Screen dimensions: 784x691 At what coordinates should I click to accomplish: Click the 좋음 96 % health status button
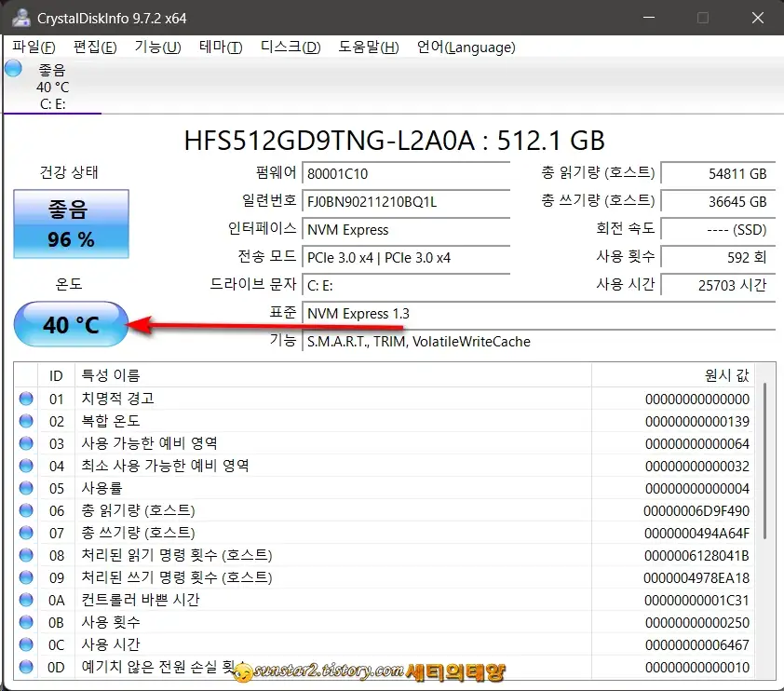(x=71, y=224)
